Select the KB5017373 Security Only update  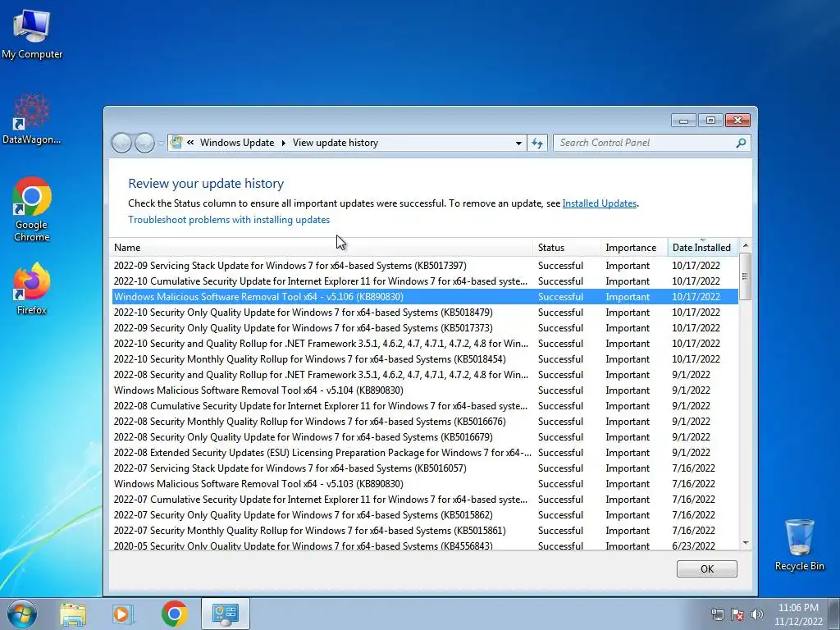(x=425, y=328)
